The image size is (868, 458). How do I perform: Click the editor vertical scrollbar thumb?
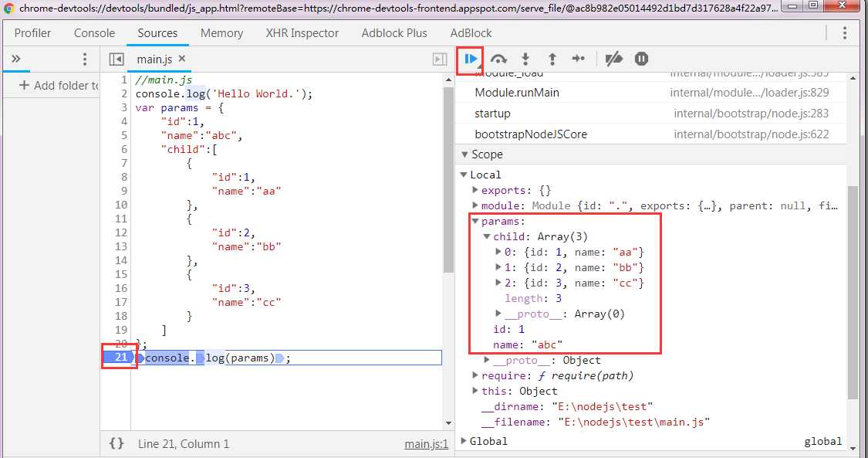[448, 180]
